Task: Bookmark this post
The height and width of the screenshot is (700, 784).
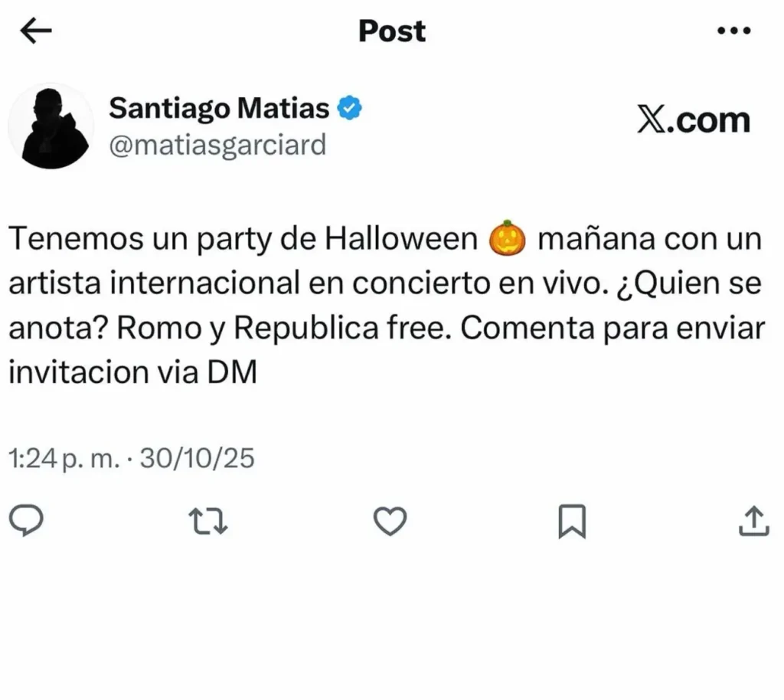Action: click(x=571, y=522)
